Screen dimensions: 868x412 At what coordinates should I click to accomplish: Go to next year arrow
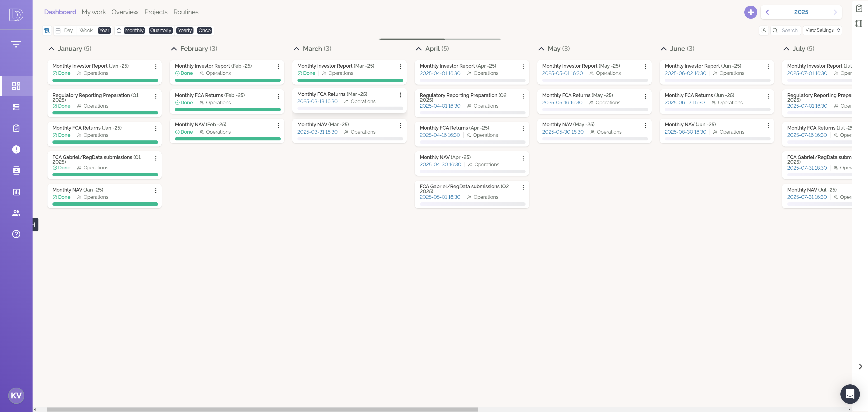click(835, 12)
